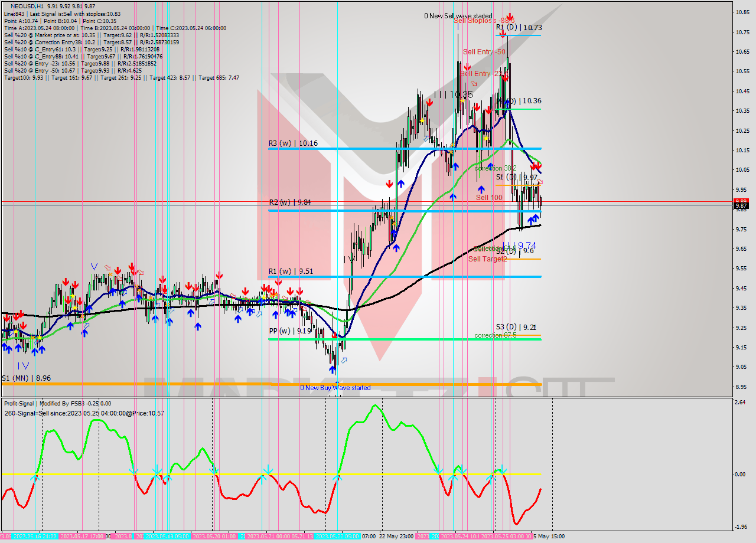Click the 10.85 price axis value

pyautogui.click(x=742, y=12)
